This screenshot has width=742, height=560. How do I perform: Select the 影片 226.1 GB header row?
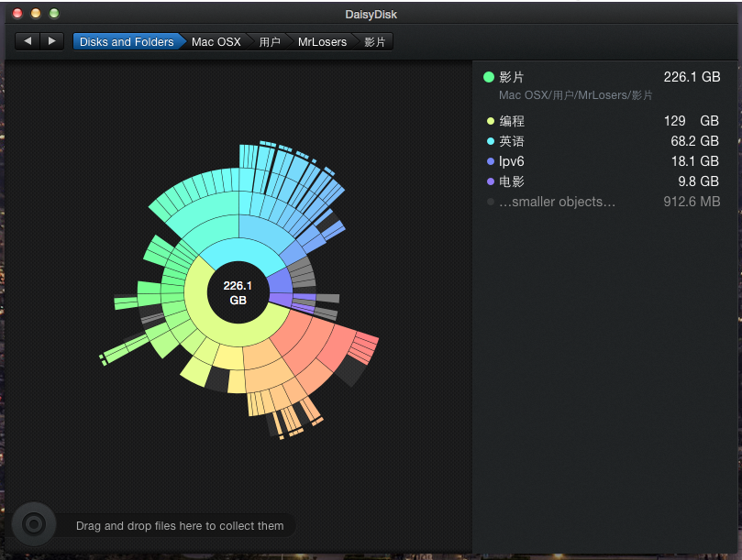pyautogui.click(x=602, y=77)
